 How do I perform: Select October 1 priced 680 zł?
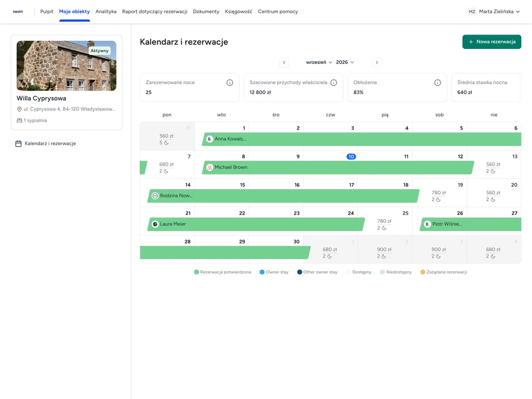click(330, 250)
